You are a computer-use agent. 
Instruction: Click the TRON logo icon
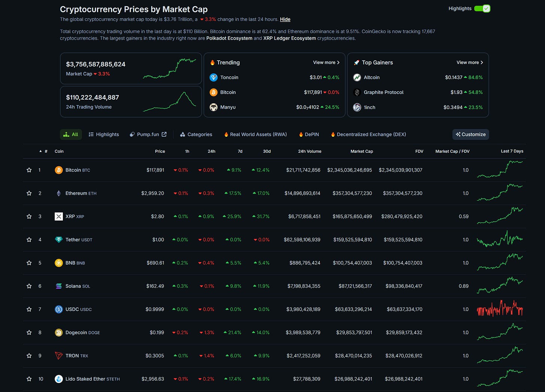click(59, 356)
